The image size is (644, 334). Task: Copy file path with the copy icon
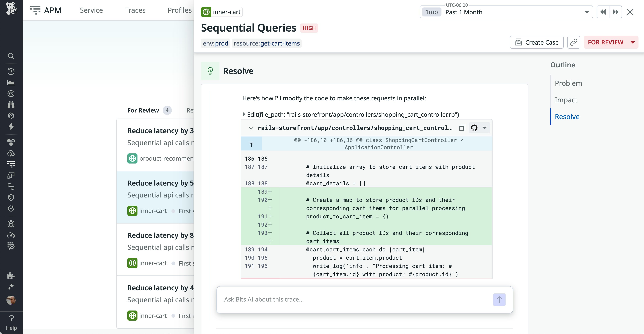pyautogui.click(x=462, y=128)
